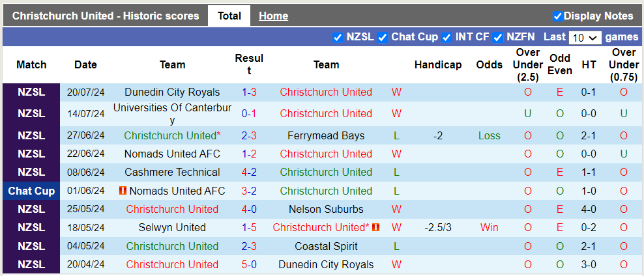Click the HT score 0-2

tap(589, 227)
